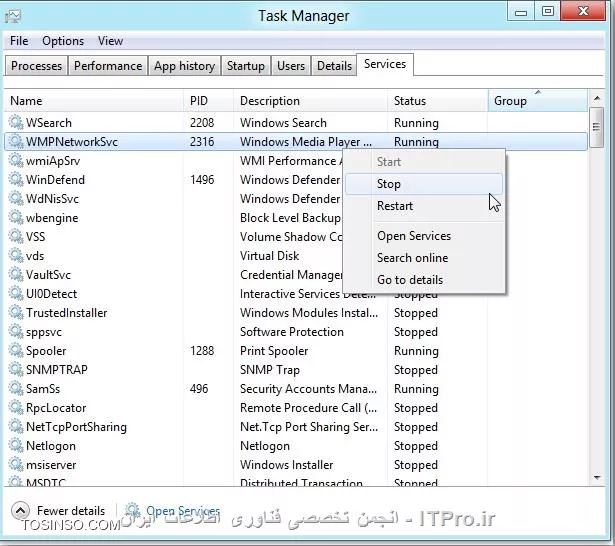Click the scrollbar down arrow

tap(597, 477)
